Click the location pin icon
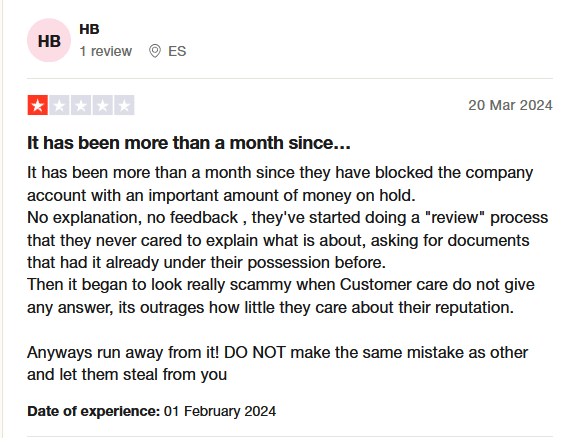Image resolution: width=576 pixels, height=438 pixels. (x=155, y=51)
